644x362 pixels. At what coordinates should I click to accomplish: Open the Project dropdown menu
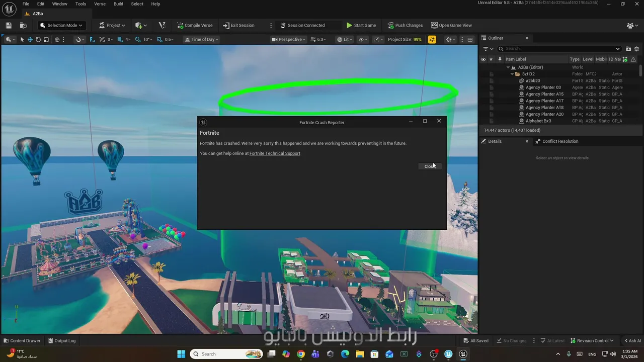pyautogui.click(x=111, y=25)
